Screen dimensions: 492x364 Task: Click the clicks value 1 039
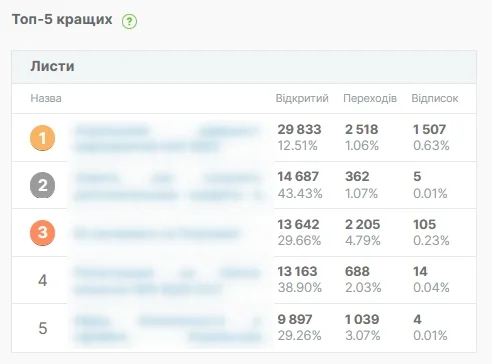tap(362, 319)
